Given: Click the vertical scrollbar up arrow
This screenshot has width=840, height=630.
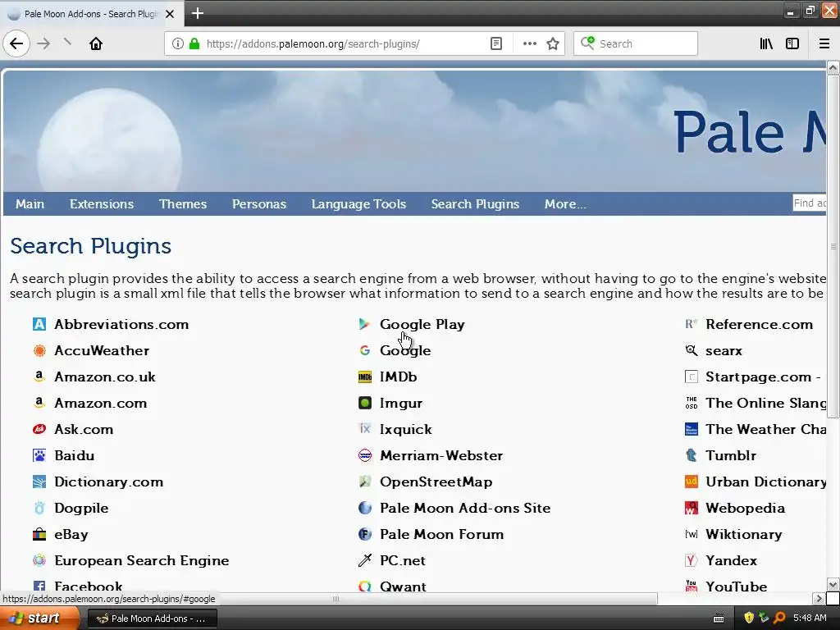Looking at the screenshot, I should pyautogui.click(x=833, y=68).
